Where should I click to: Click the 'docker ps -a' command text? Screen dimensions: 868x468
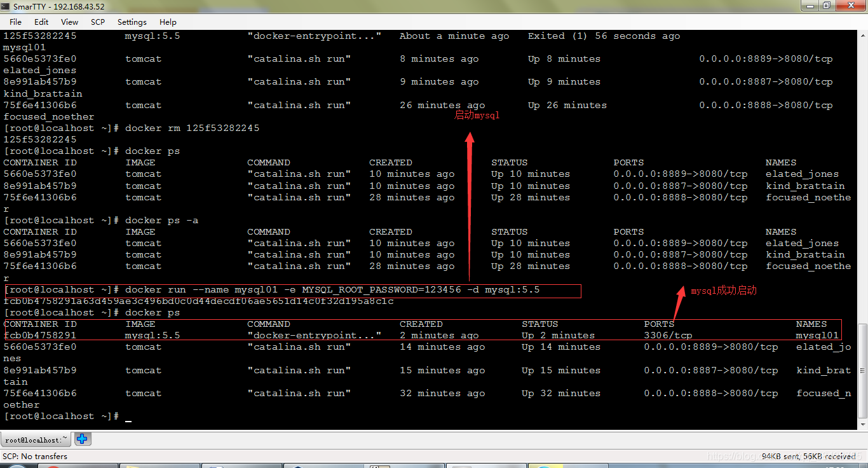point(162,220)
